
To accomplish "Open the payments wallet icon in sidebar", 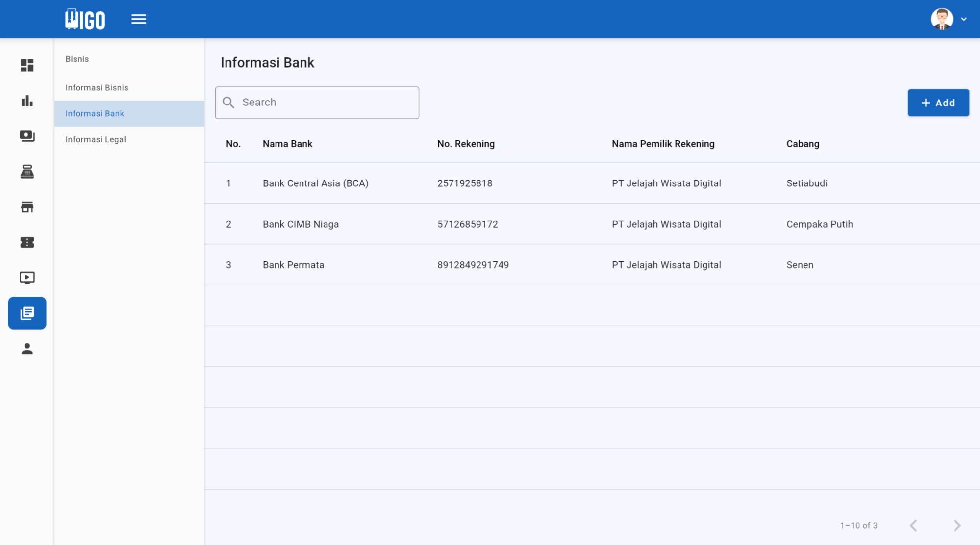I will 27,136.
